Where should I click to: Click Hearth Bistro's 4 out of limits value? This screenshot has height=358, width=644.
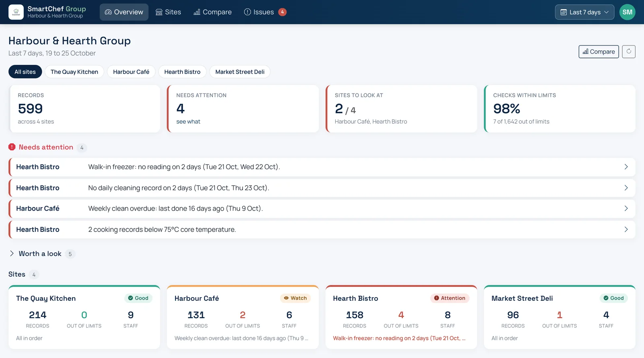tap(401, 315)
